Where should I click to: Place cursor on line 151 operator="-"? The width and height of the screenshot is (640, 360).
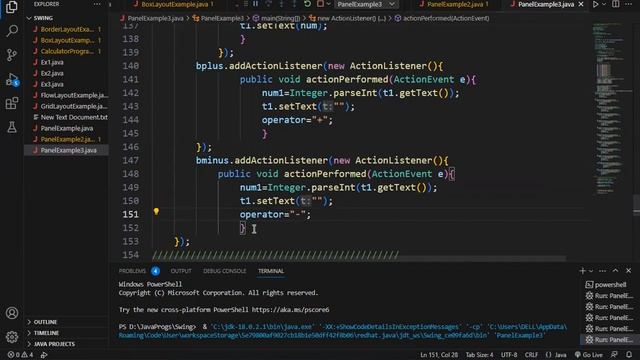[x=275, y=215]
